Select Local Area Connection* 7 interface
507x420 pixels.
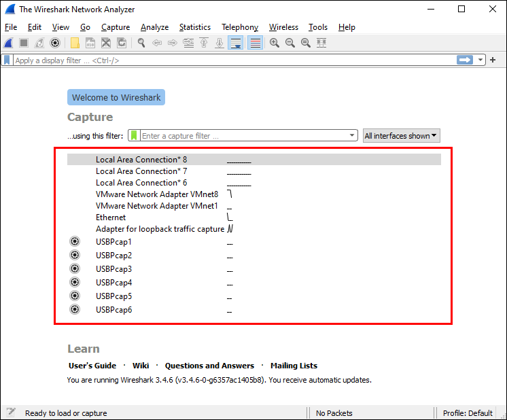tap(253, 171)
